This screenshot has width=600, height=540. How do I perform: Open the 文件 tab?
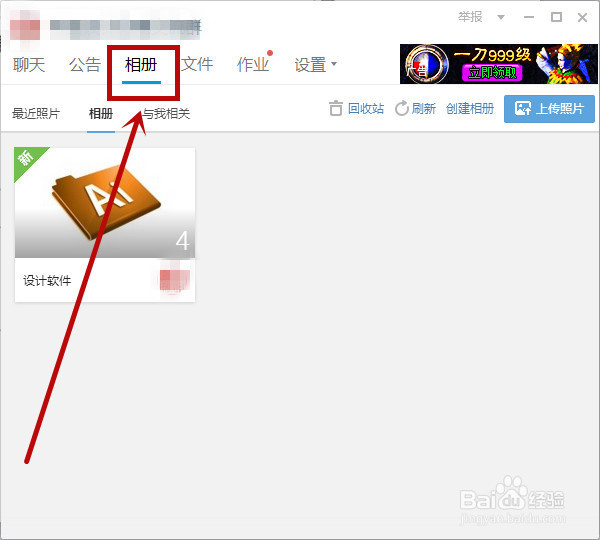point(197,64)
